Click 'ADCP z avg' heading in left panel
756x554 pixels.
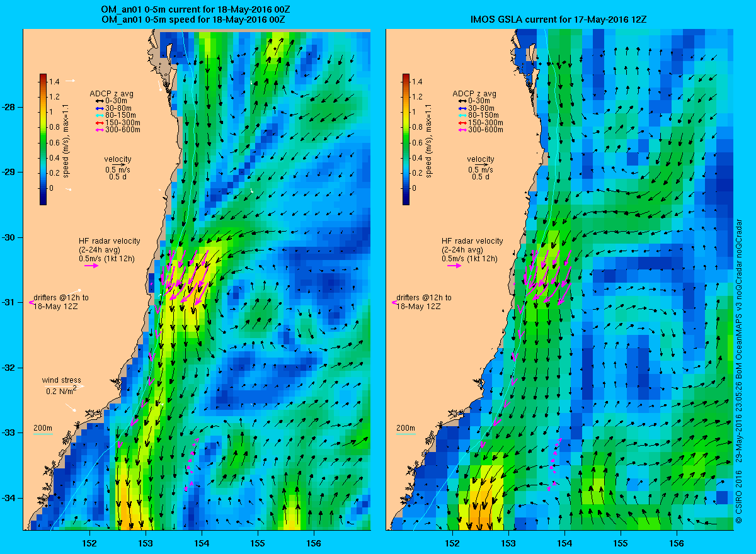111,93
